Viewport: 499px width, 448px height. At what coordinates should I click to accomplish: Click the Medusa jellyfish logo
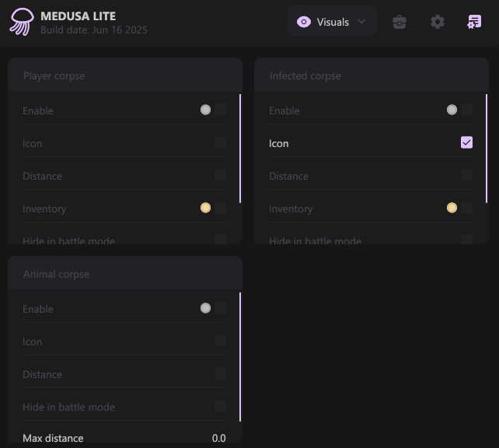coord(21,22)
